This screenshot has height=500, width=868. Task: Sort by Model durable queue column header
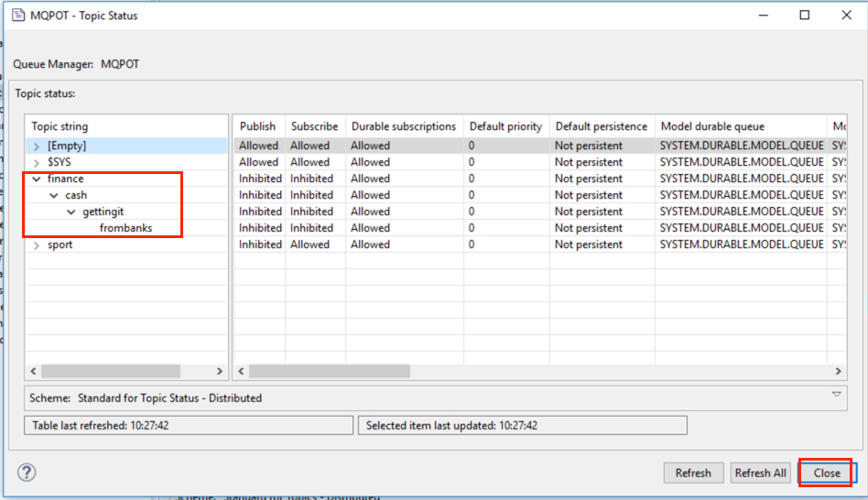coord(741,126)
